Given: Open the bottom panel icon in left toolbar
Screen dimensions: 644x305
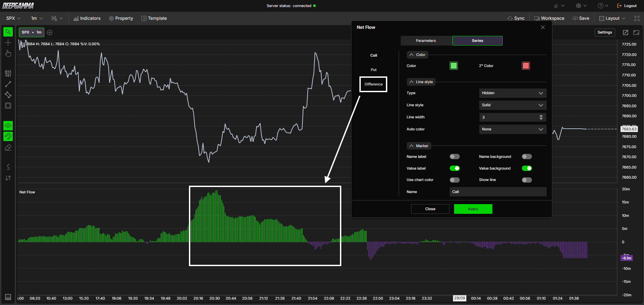Looking at the screenshot, I should [8, 297].
